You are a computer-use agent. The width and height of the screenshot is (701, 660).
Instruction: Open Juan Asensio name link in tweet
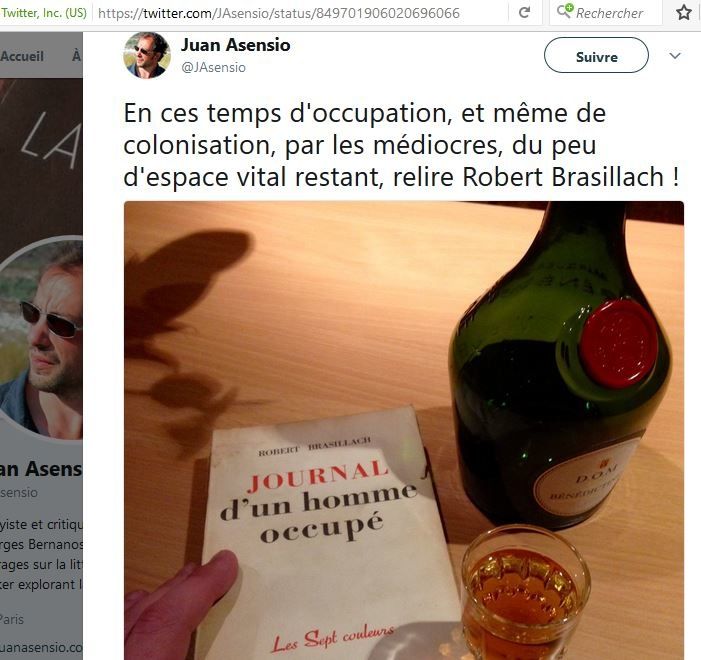click(x=236, y=45)
